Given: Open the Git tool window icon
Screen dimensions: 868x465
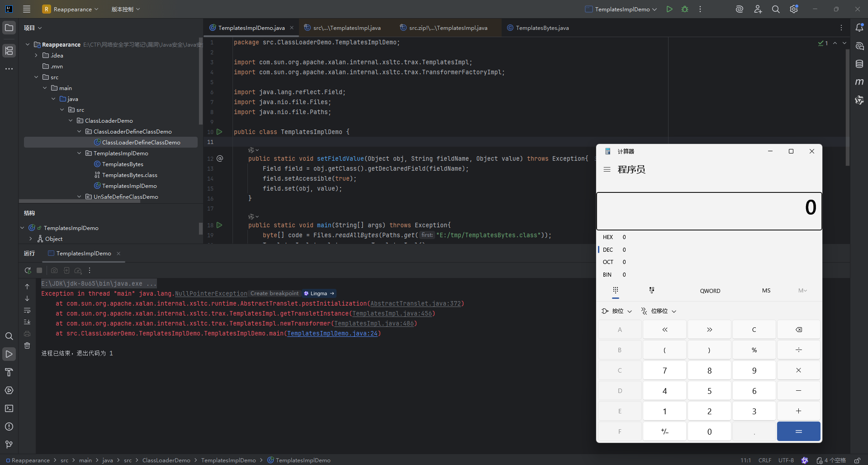Looking at the screenshot, I should pos(9,445).
